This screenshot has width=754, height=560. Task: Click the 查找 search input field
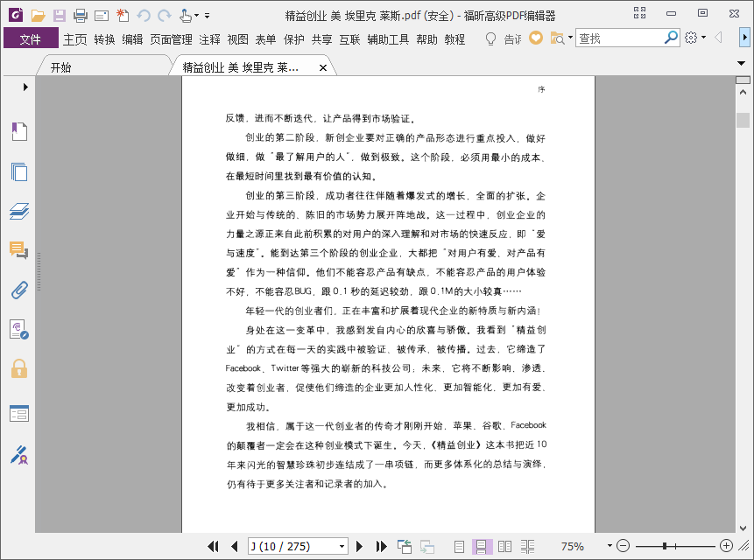620,38
